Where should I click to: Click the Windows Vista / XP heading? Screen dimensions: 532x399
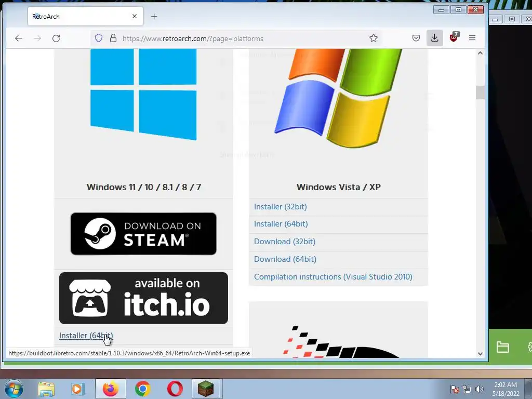(x=339, y=187)
